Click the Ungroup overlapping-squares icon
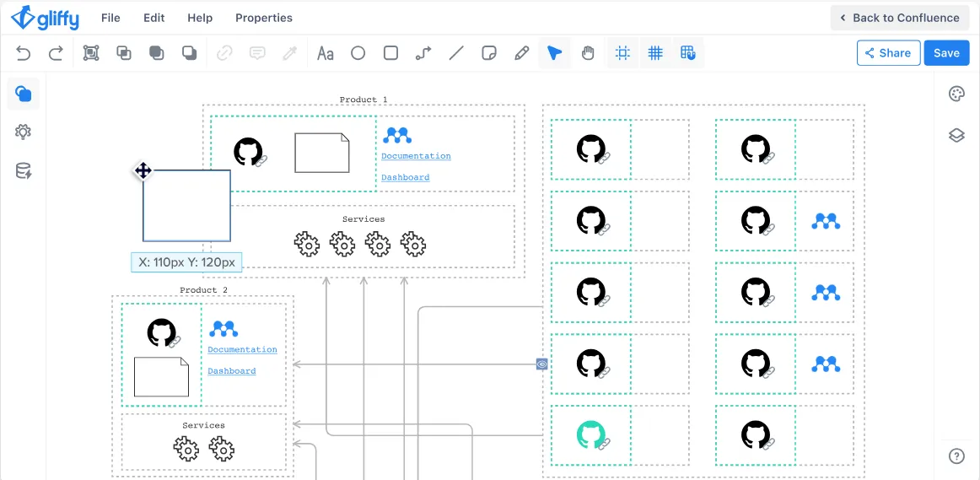Image resolution: width=980 pixels, height=480 pixels. pos(124,53)
